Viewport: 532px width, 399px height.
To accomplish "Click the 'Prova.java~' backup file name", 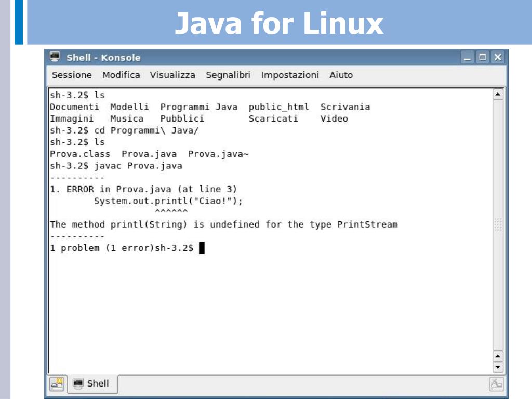I will tap(218, 154).
